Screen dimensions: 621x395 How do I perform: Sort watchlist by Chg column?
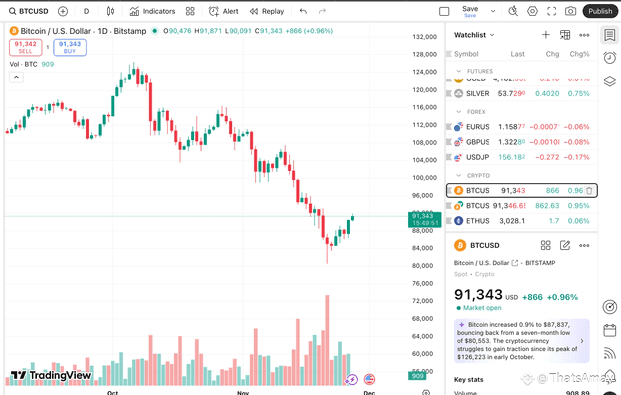coord(552,54)
